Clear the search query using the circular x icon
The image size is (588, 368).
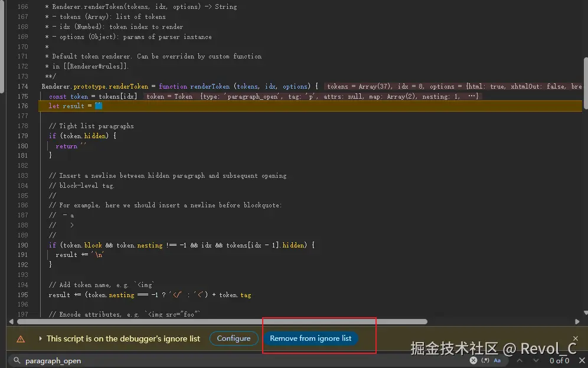tap(473, 360)
